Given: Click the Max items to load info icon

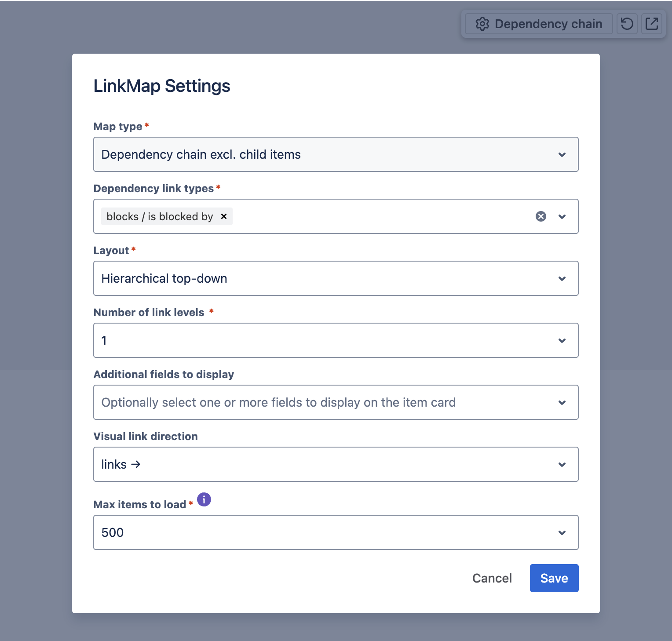Looking at the screenshot, I should coord(204,499).
